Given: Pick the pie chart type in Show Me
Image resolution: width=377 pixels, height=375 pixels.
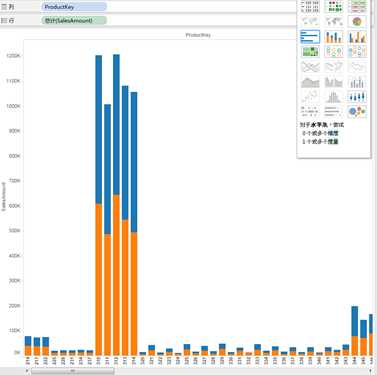Looking at the screenshot, I should click(357, 22).
